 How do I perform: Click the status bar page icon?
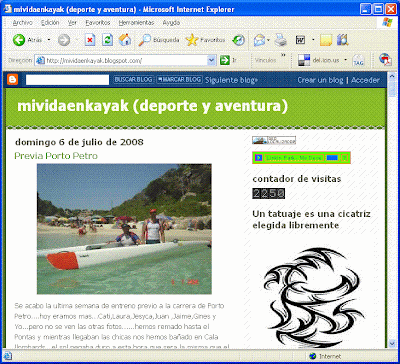pyautogui.click(x=8, y=356)
